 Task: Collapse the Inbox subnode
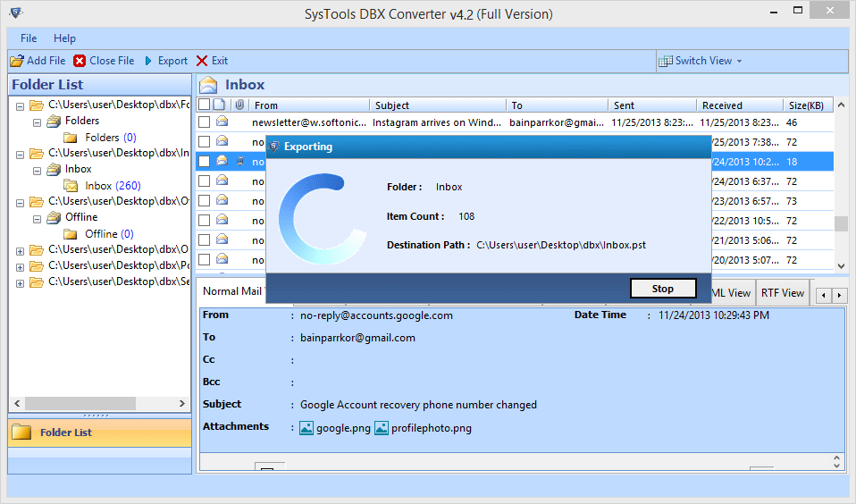38,171
